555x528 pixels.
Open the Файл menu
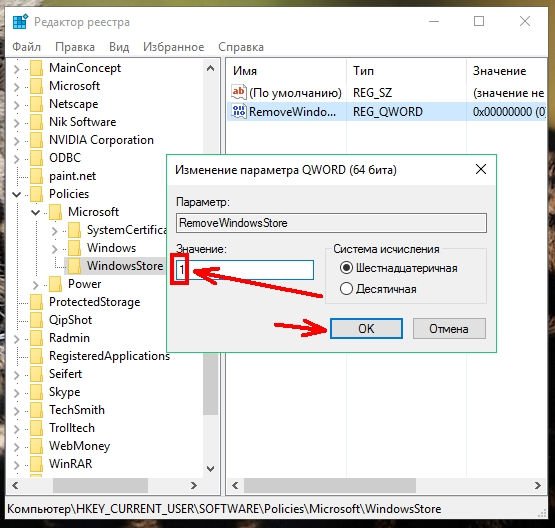click(x=27, y=47)
